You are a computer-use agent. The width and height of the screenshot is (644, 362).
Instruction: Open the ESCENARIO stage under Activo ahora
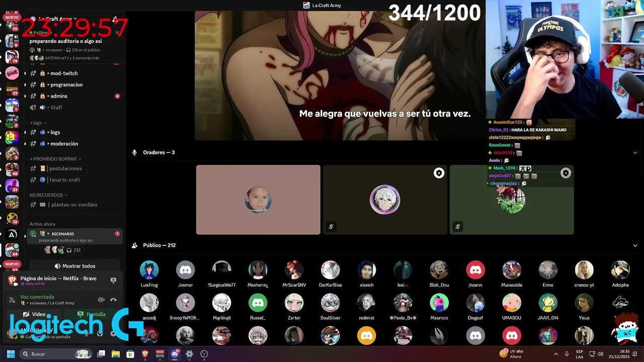point(74,237)
